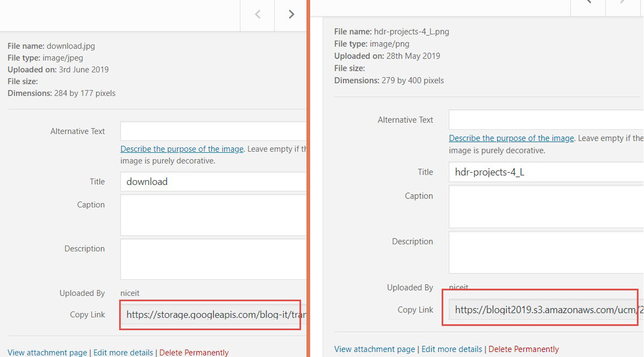Select 'Uploaded on: 3rd June 2019' text
This screenshot has height=357, width=644.
tap(58, 70)
